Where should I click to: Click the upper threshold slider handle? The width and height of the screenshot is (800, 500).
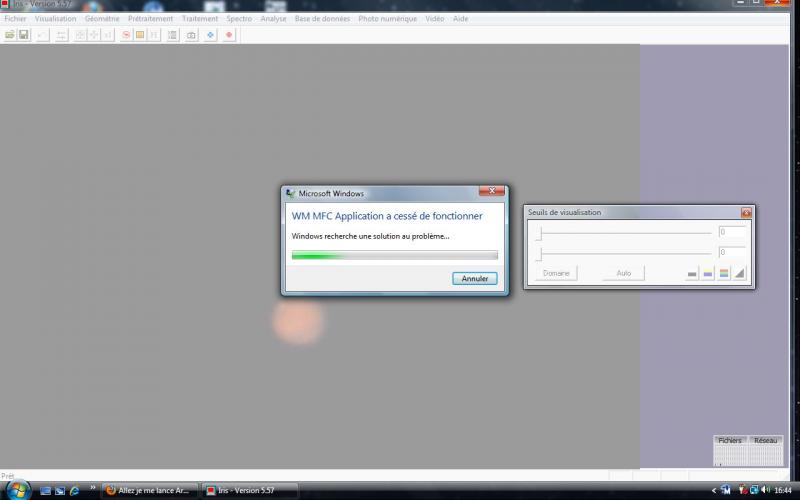tap(540, 233)
